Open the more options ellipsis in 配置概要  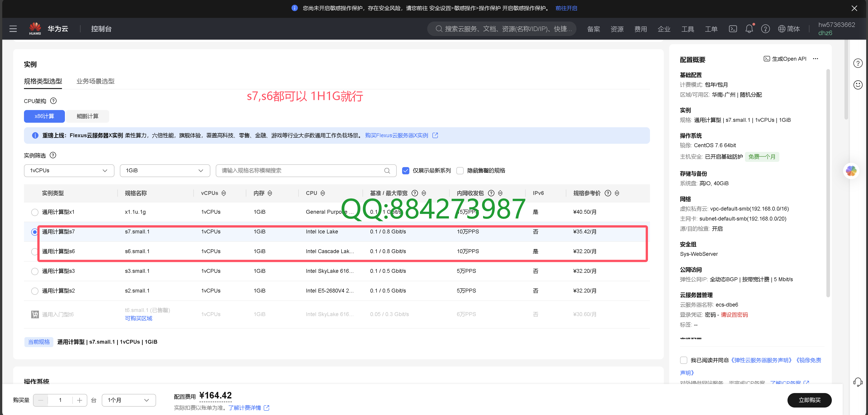[x=816, y=59]
